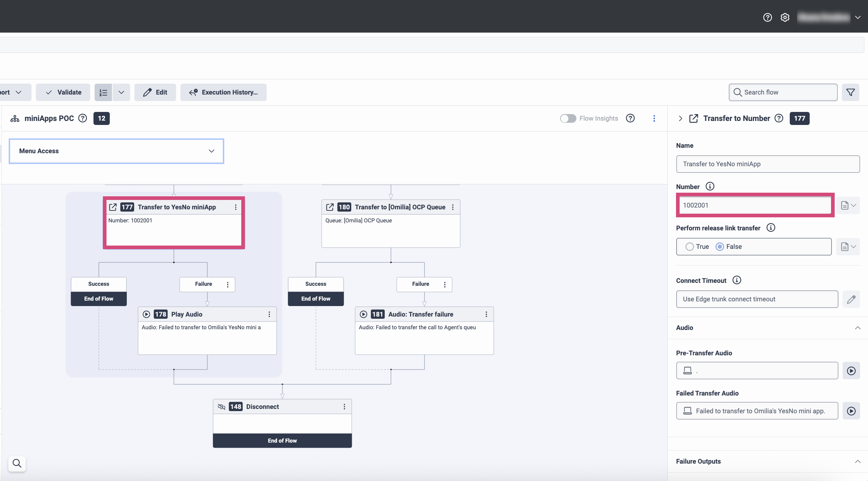Edit Connect Timeout with pencil icon
The width and height of the screenshot is (868, 481).
(851, 300)
